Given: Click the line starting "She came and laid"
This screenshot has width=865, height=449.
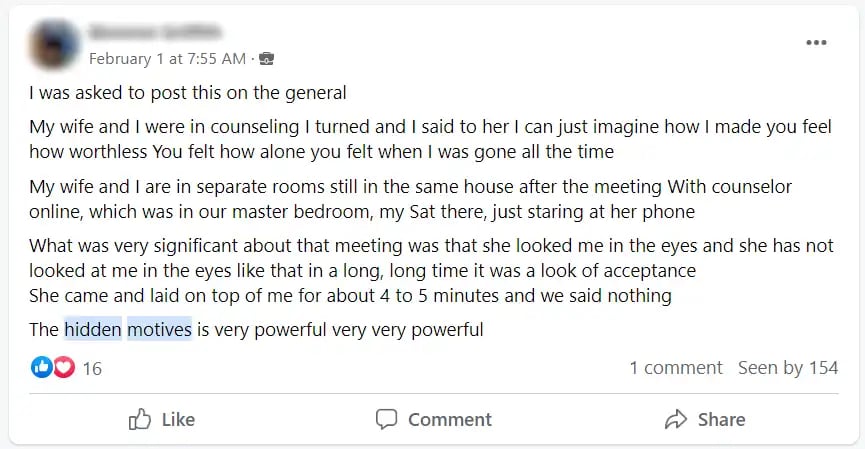Looking at the screenshot, I should click(x=350, y=296).
